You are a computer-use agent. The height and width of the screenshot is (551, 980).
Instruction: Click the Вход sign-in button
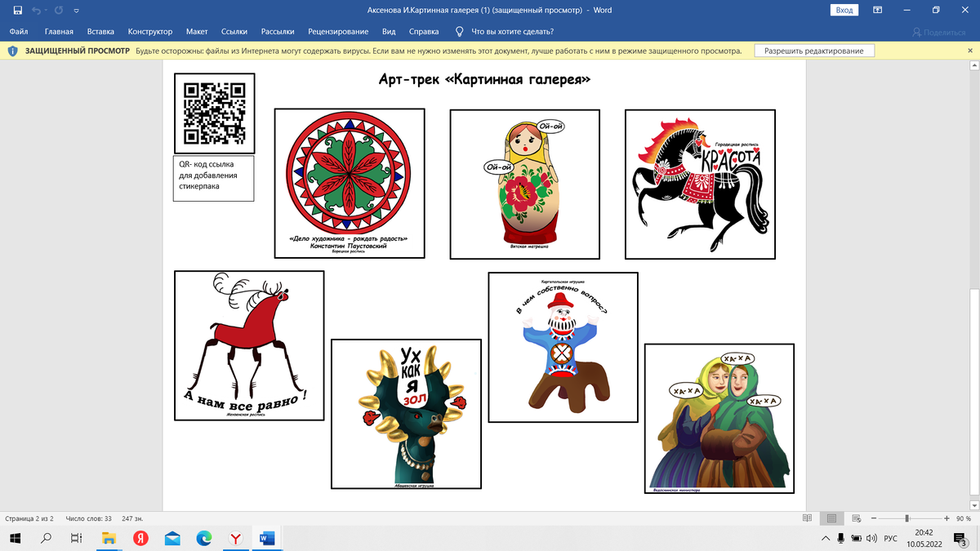point(844,10)
